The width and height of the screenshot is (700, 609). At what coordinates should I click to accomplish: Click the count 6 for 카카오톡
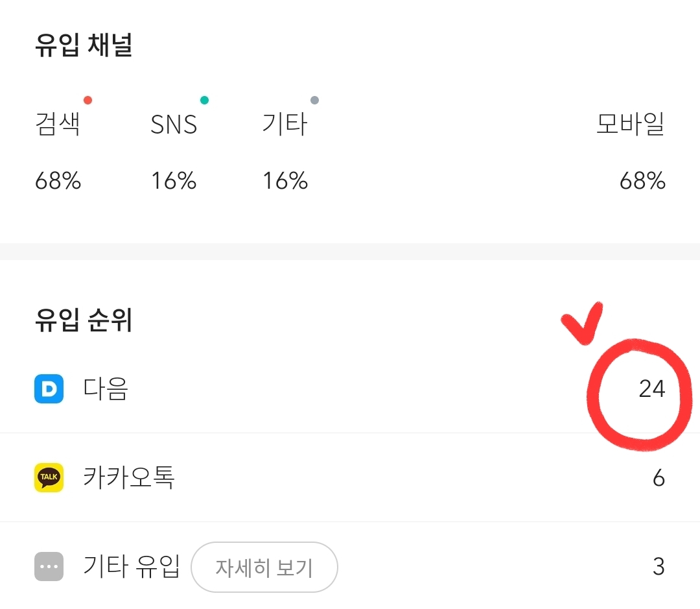[659, 478]
